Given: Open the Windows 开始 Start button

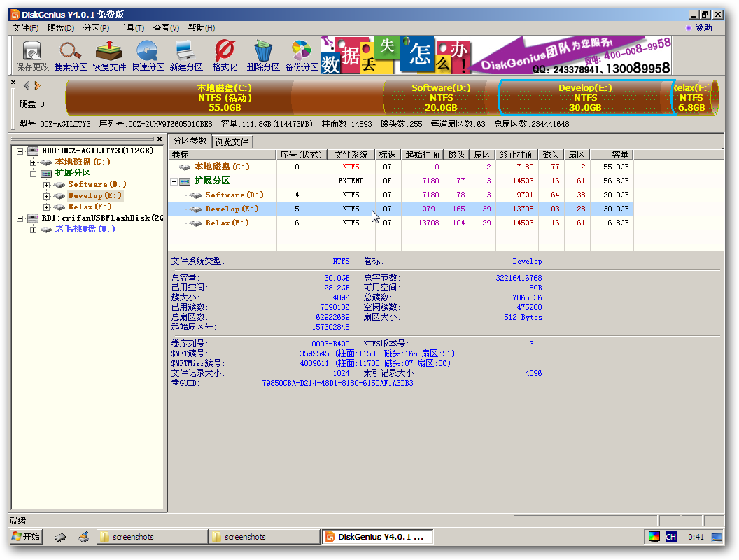Looking at the screenshot, I should 26,537.
